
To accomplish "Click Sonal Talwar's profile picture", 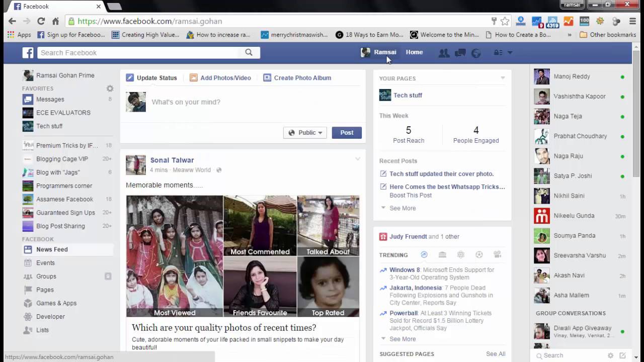I will (136, 165).
